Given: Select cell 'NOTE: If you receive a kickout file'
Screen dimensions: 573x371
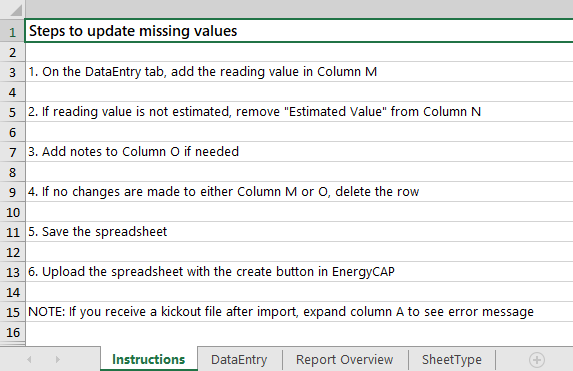Looking at the screenshot, I should 299,312.
